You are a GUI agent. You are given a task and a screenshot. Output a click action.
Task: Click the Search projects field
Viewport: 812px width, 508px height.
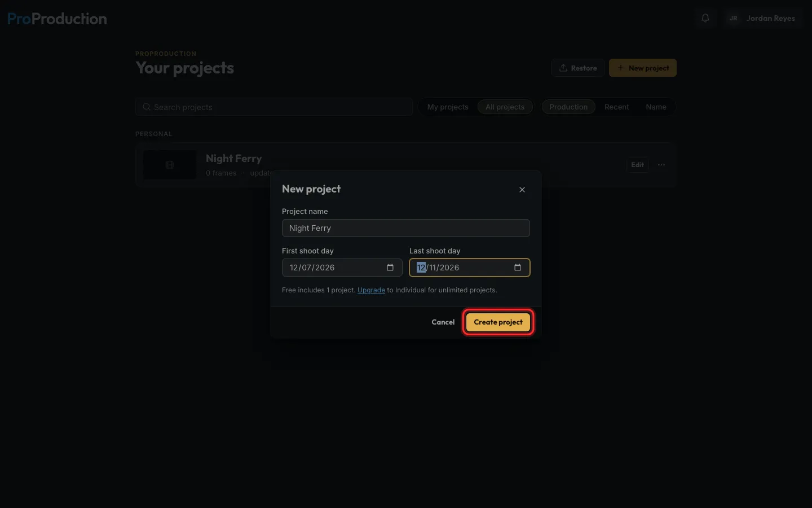click(274, 107)
